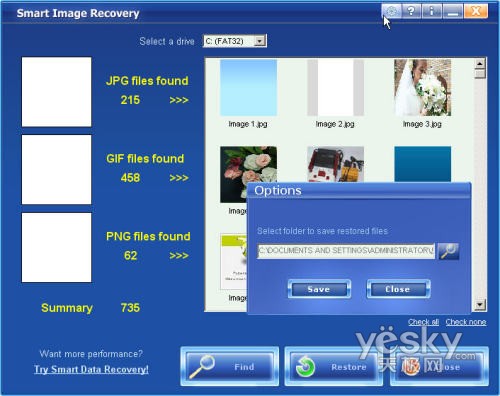500x396 pixels.
Task: Open options via the gear icon
Action: (x=391, y=11)
